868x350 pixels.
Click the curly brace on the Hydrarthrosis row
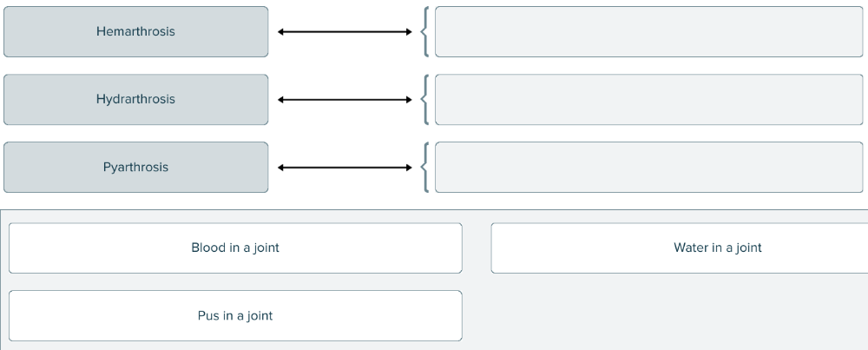tap(424, 100)
